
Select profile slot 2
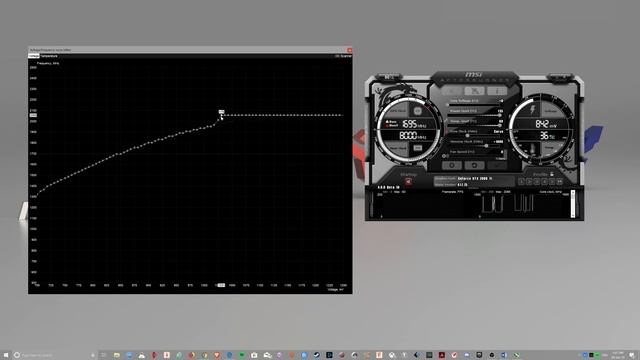[529, 181]
